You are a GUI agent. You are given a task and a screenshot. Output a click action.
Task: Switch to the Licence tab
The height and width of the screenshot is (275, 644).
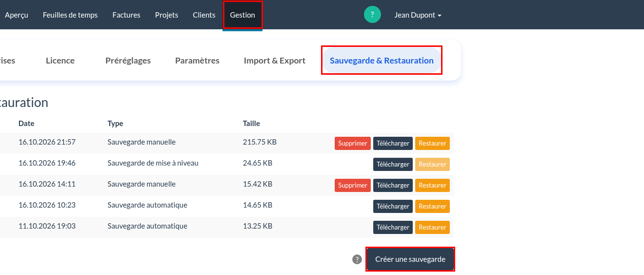click(x=60, y=61)
